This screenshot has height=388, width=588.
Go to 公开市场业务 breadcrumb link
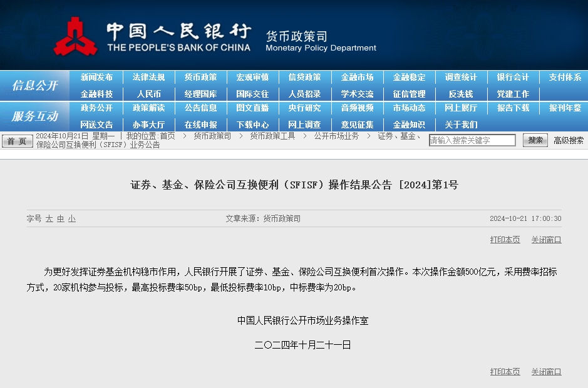tap(336, 136)
